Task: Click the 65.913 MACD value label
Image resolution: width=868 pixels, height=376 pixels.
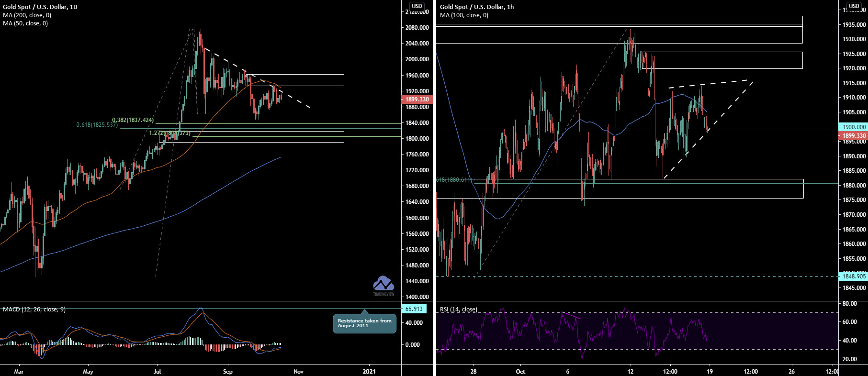Action: [x=414, y=309]
